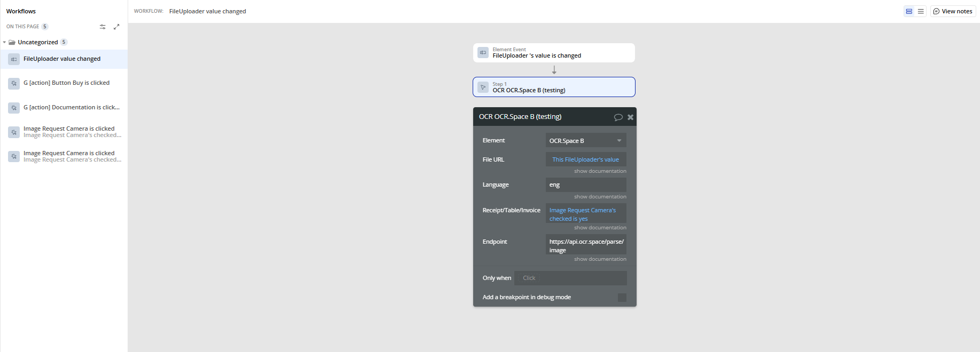The height and width of the screenshot is (352, 980).
Task: Open the Element dropdown showing OCR.Space B
Action: click(x=585, y=141)
